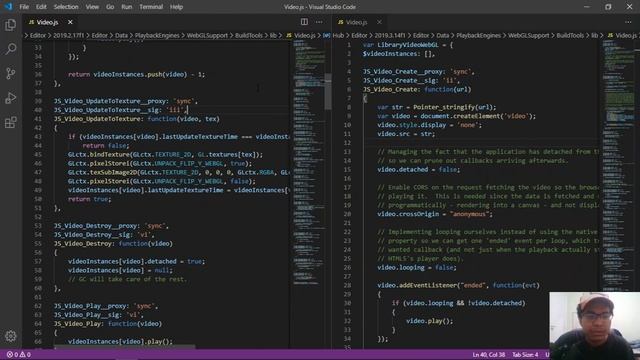This screenshot has height=360, width=640.
Task: Click the left editor horizontal scrollbar
Action: point(124,347)
